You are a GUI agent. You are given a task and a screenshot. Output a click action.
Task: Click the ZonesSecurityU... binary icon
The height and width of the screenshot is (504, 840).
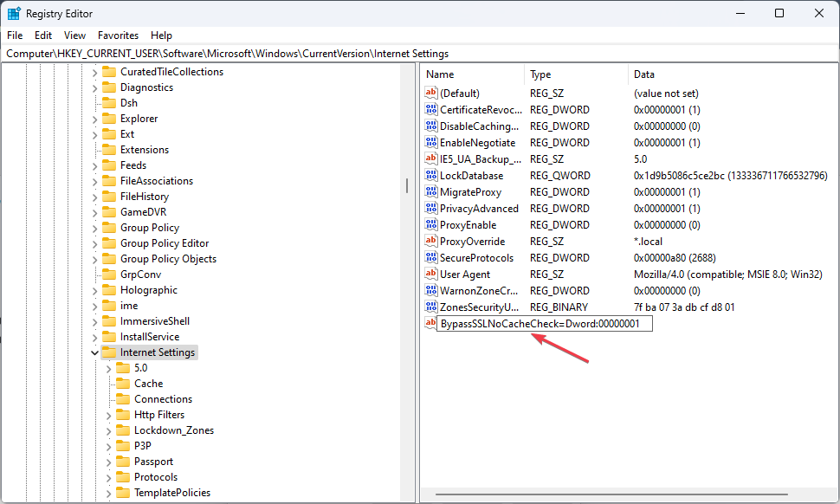[430, 307]
